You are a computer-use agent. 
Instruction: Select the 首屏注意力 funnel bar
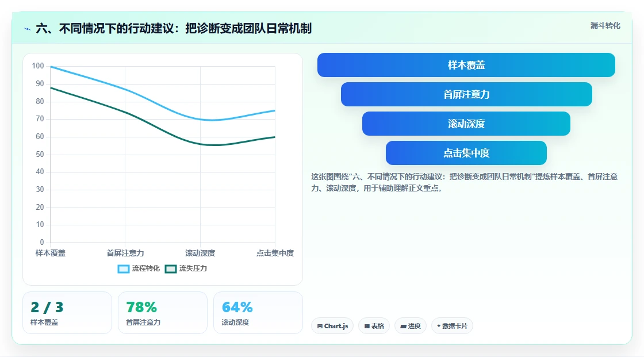tap(466, 94)
